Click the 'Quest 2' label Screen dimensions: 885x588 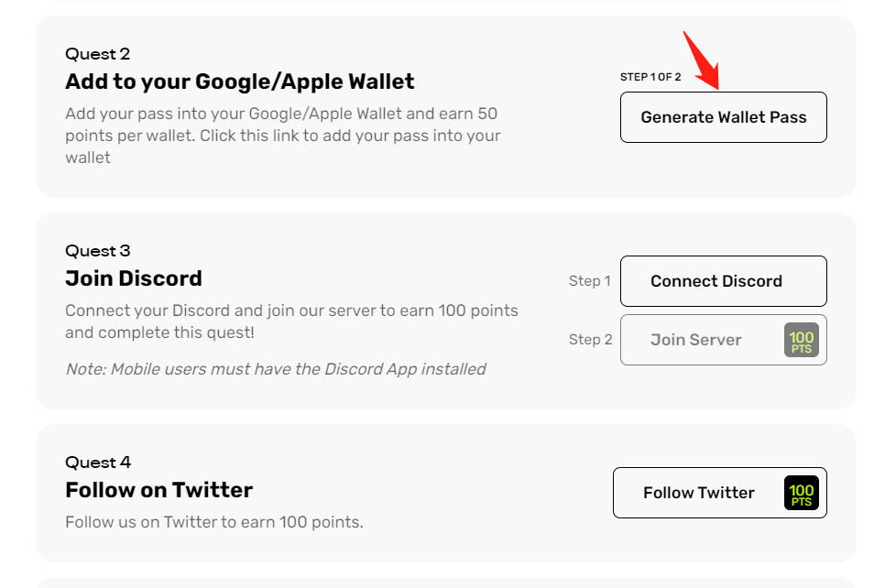coord(98,54)
